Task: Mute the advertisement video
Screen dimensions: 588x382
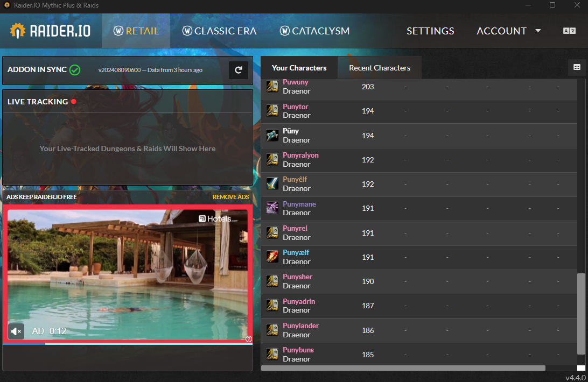Action: click(x=16, y=331)
